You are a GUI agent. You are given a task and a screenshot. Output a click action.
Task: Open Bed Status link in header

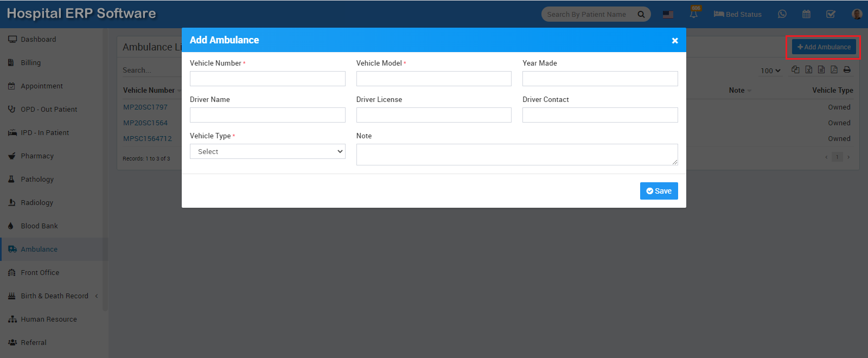[738, 14]
